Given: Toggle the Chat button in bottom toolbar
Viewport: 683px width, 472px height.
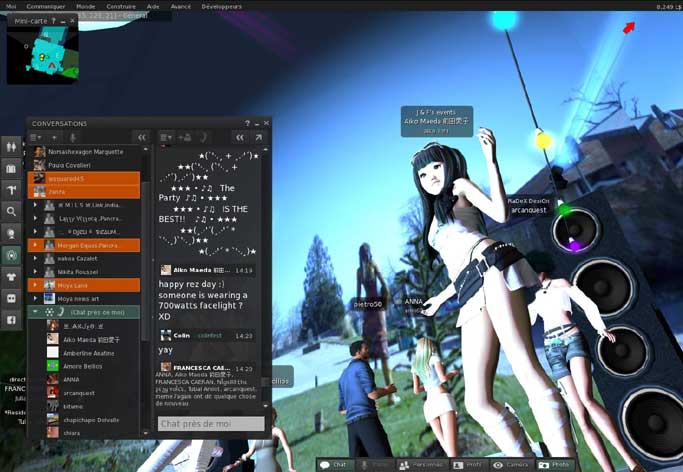Looking at the screenshot, I should [334, 464].
